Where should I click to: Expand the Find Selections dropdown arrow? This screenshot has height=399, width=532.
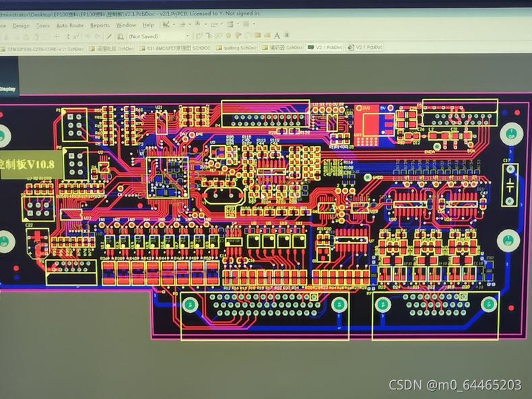click(205, 24)
